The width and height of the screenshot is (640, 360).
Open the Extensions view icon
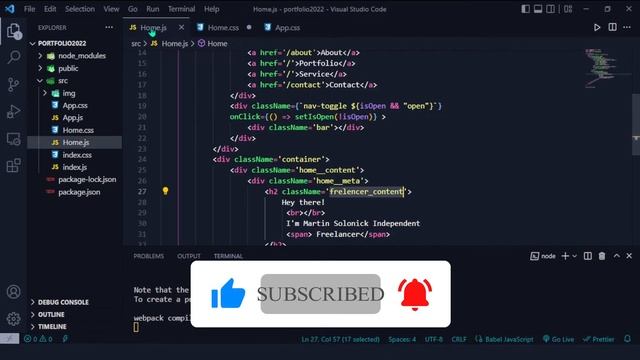point(13,165)
